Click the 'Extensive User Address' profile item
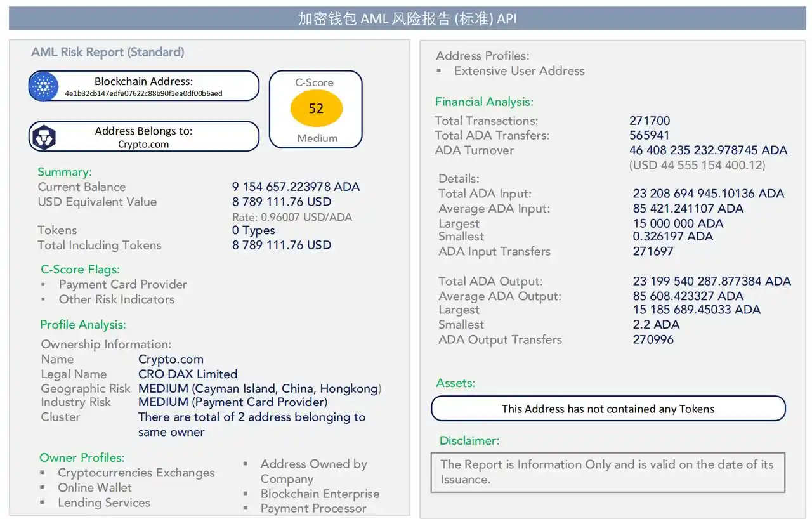Viewport: 812px width, 519px height. pos(519,70)
